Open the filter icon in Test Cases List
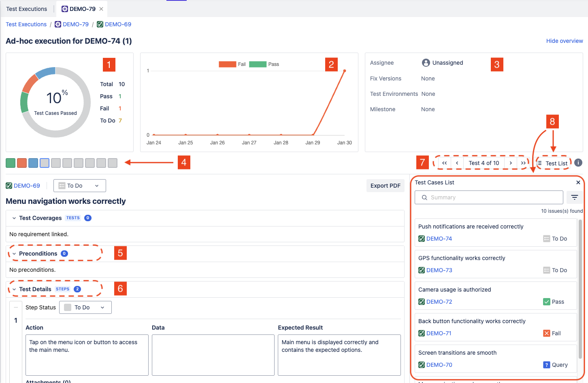The image size is (588, 383). coord(574,197)
